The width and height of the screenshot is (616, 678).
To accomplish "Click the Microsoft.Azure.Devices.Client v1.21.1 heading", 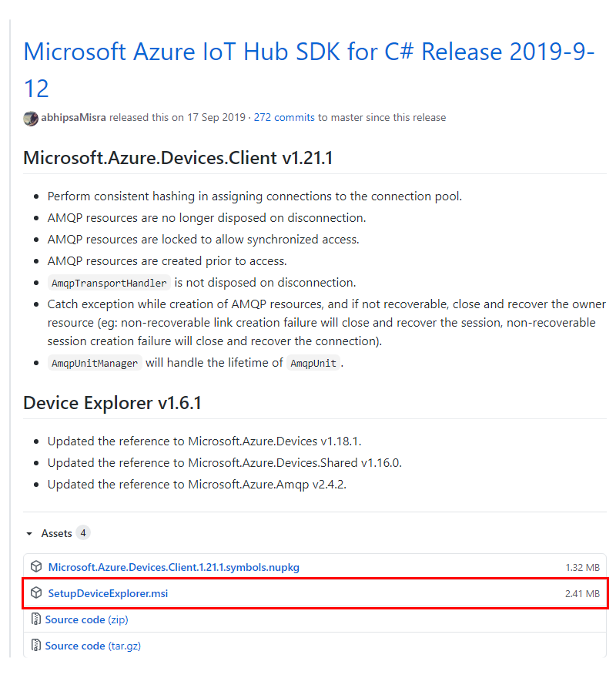I will 178,159.
